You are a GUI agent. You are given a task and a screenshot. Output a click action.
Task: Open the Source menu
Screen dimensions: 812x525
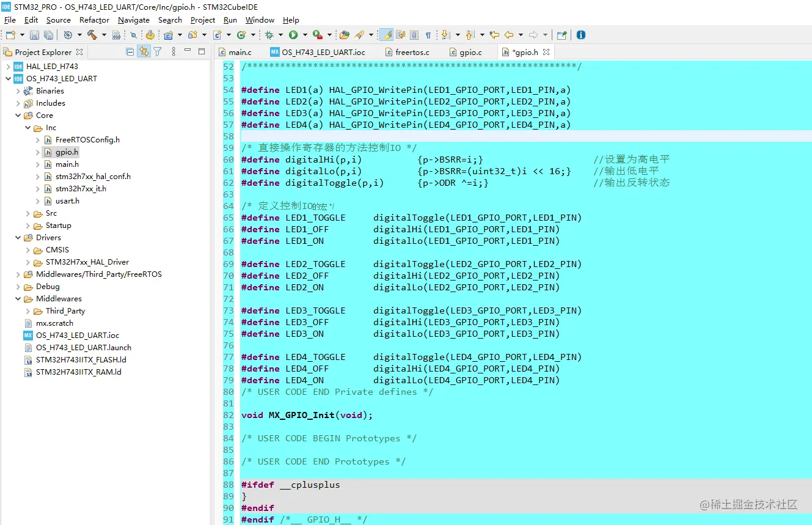point(59,20)
